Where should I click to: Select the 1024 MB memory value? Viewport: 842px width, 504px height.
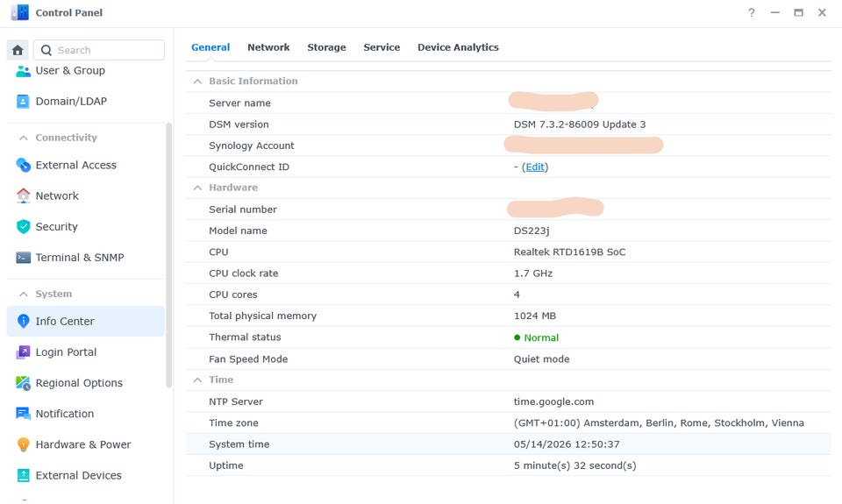tap(534, 316)
